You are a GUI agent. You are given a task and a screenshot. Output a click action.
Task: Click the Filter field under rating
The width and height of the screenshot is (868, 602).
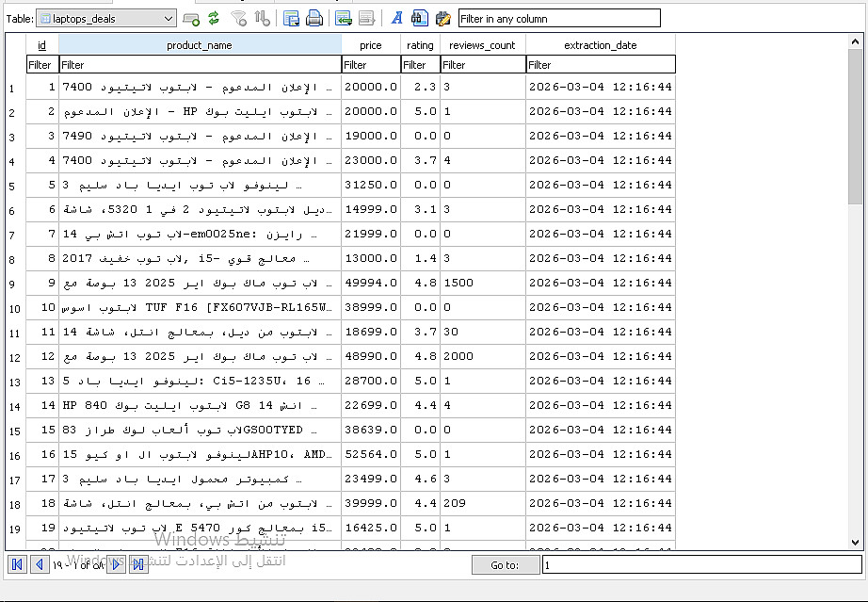click(x=420, y=65)
